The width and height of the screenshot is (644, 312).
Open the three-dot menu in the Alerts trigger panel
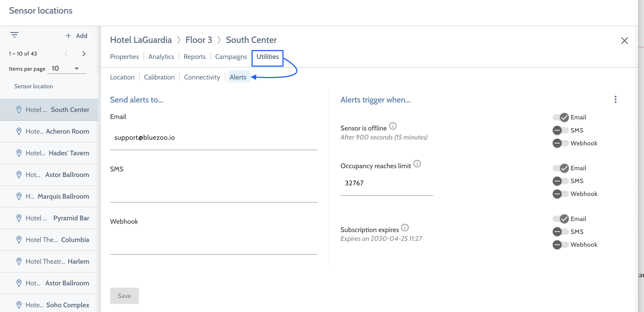pos(616,100)
